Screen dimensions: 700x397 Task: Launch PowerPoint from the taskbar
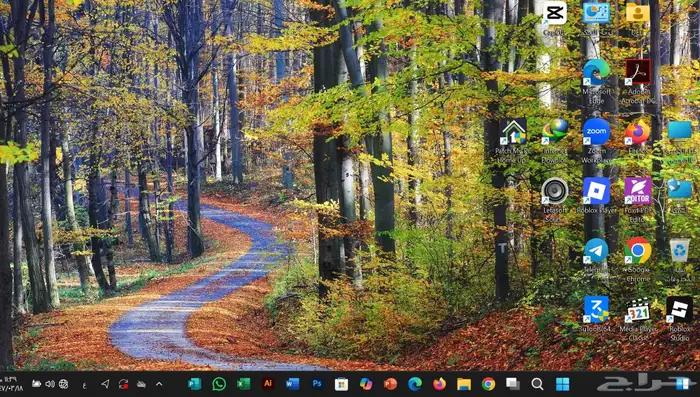click(390, 384)
